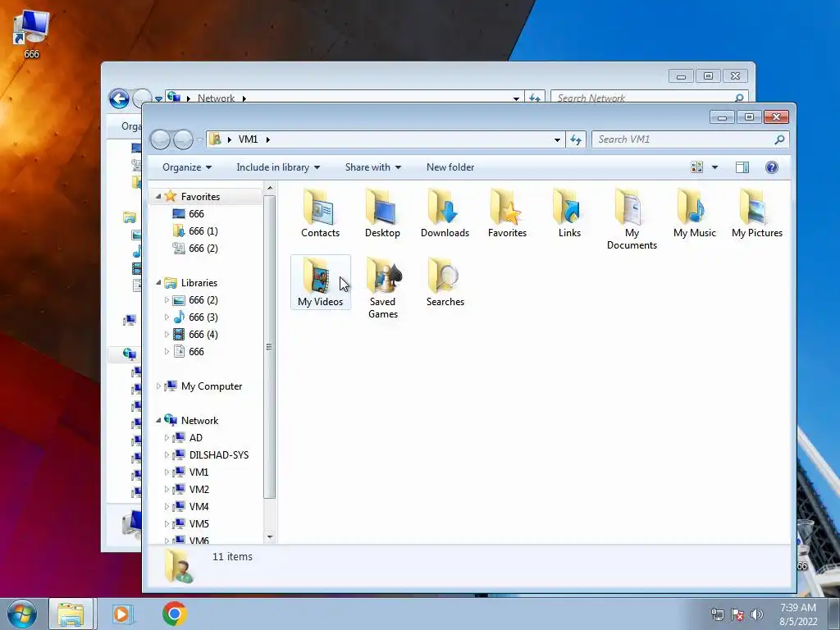
Task: Expand the DILSHAD-SYS network node
Action: pyautogui.click(x=167, y=454)
